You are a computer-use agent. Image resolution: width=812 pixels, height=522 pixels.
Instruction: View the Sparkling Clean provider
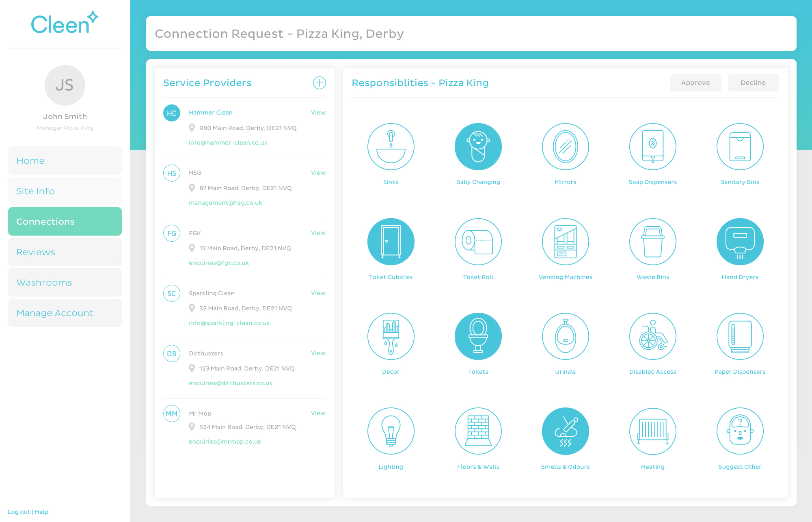pyautogui.click(x=318, y=293)
